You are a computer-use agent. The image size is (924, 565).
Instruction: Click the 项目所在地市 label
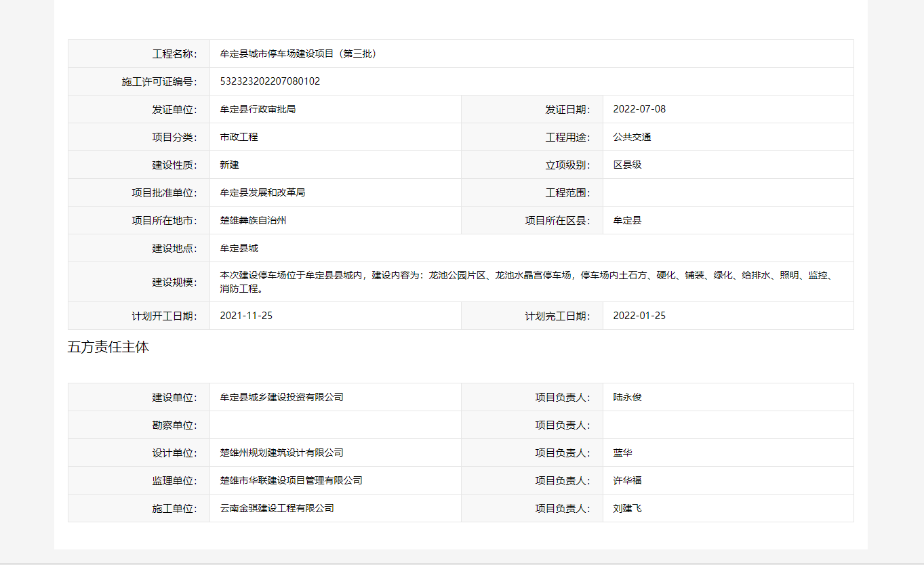(164, 220)
